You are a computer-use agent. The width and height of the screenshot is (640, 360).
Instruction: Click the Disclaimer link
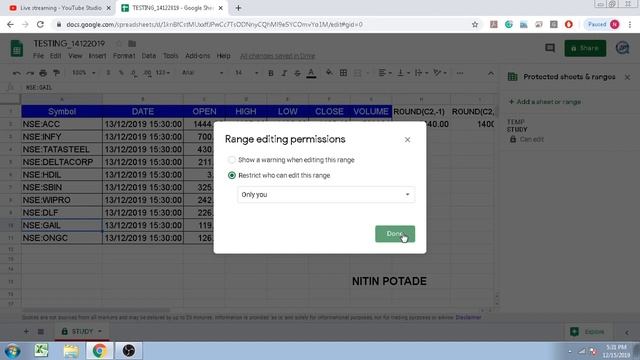[x=468, y=317]
